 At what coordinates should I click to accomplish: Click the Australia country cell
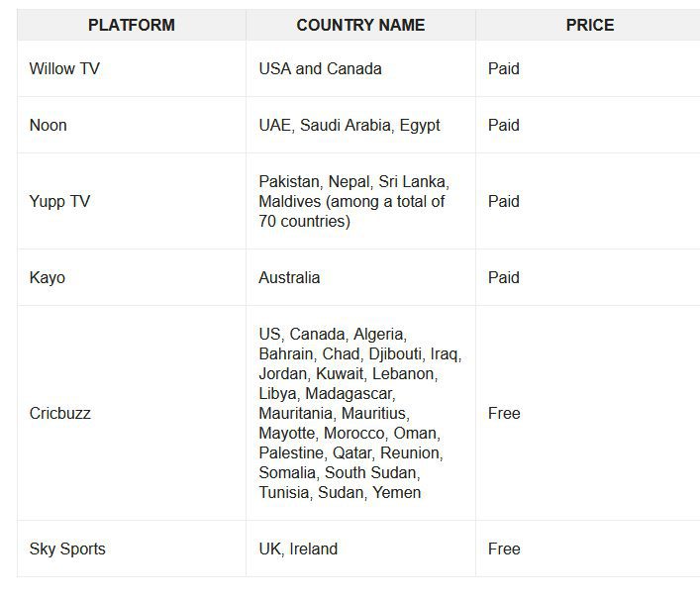point(360,277)
